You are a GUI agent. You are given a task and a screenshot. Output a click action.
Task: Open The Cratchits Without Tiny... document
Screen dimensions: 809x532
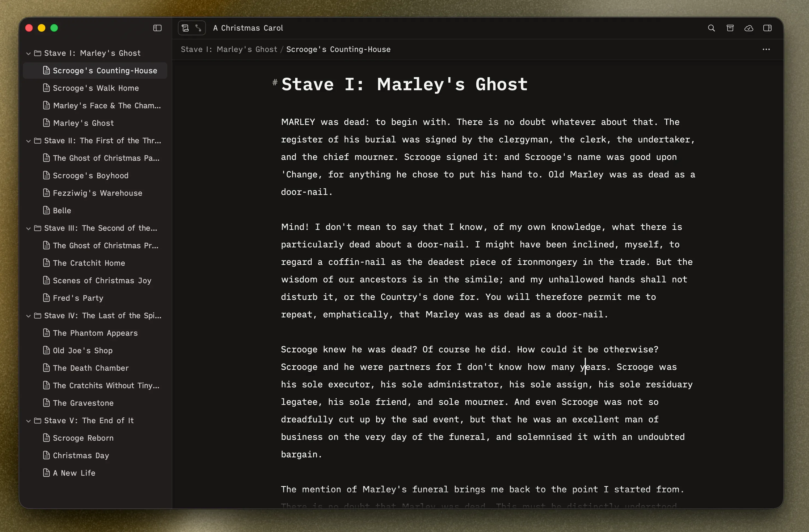(95, 385)
